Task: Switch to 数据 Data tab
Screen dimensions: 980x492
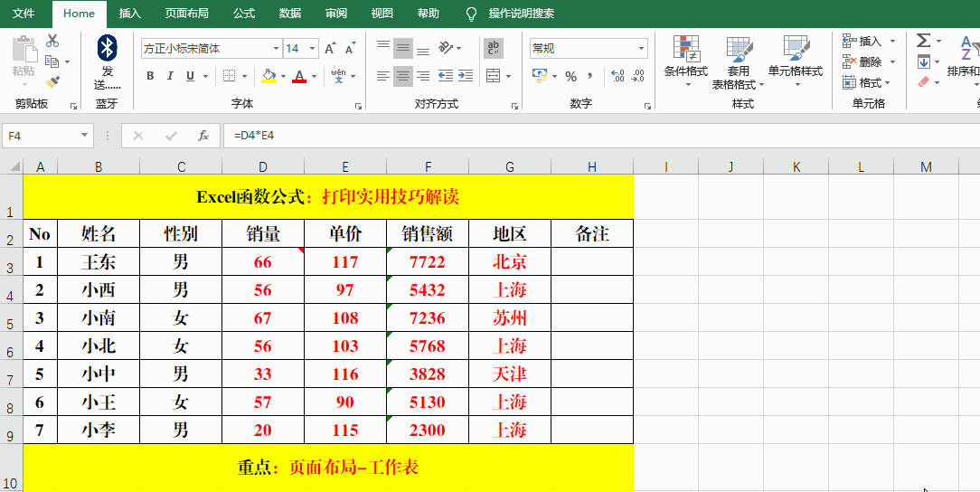Action: (290, 14)
